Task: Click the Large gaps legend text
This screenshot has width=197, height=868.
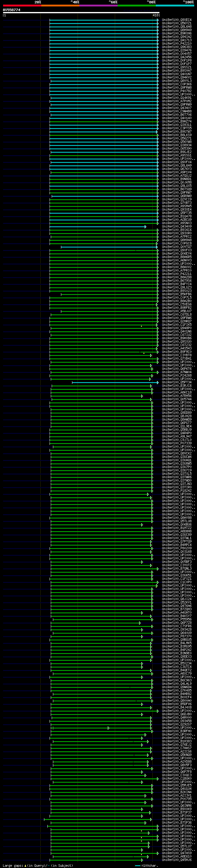Action: (37, 865)
